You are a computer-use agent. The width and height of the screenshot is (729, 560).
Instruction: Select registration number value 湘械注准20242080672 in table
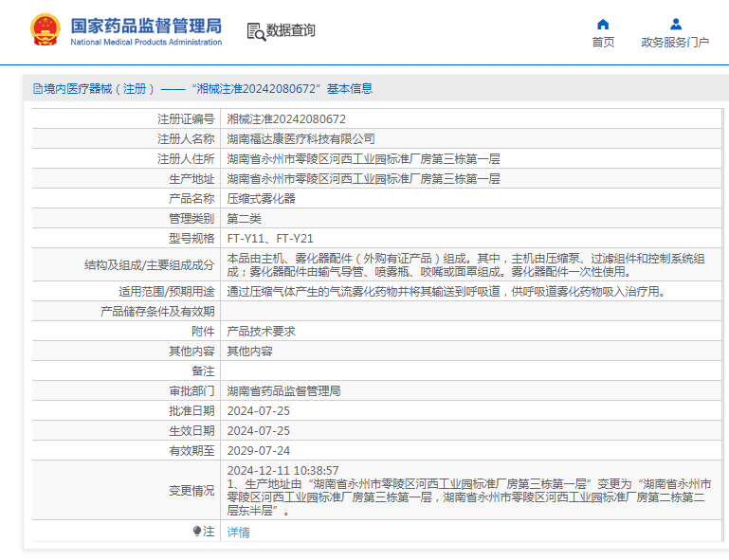pyautogui.click(x=286, y=119)
